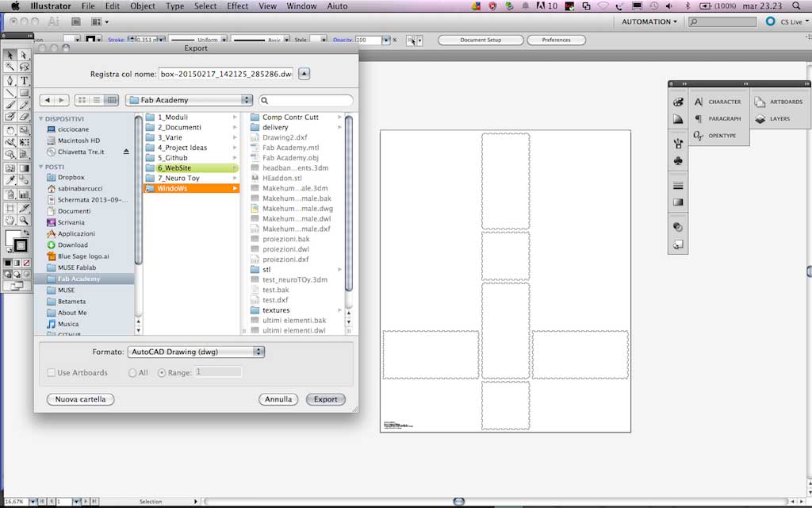Click the Annulla button

coord(278,399)
